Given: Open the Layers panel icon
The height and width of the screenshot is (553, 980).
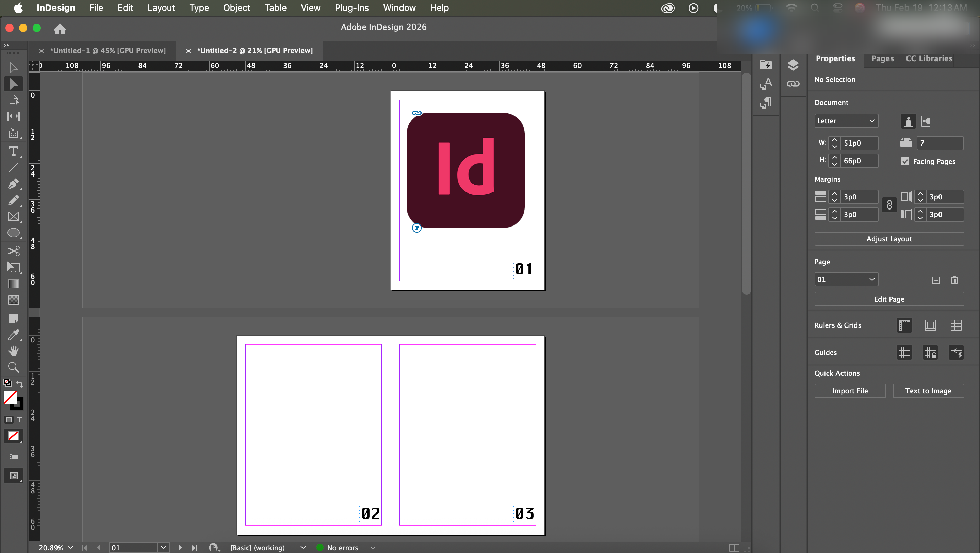Looking at the screenshot, I should [x=793, y=65].
